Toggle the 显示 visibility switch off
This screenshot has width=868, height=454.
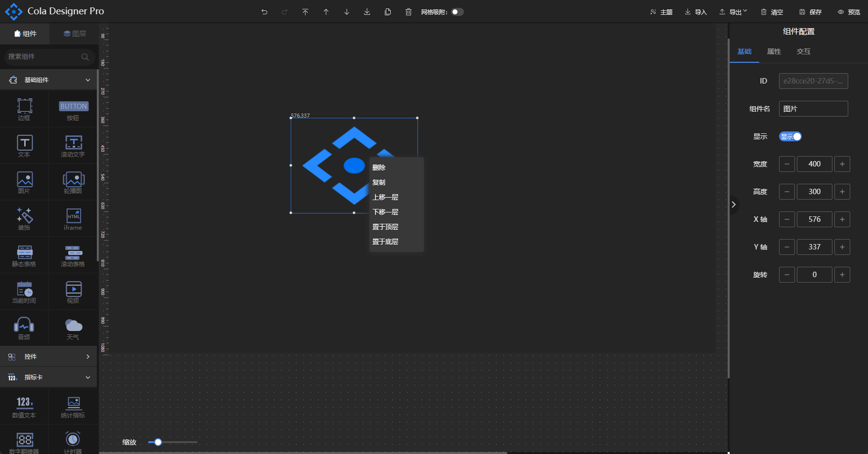click(790, 136)
